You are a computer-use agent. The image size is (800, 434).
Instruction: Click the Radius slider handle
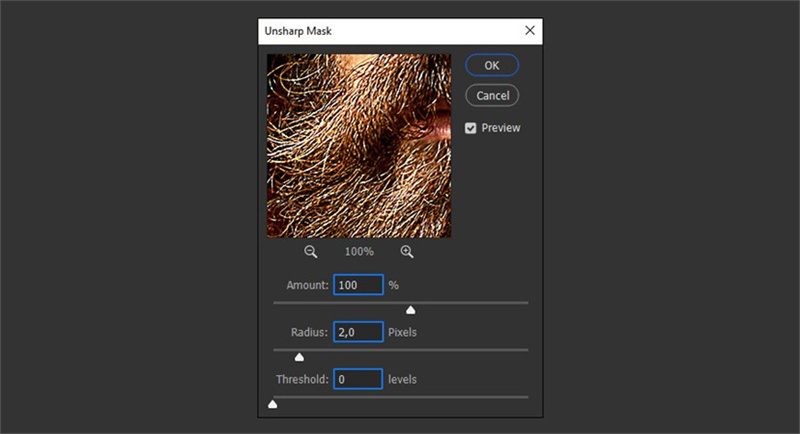pos(299,357)
